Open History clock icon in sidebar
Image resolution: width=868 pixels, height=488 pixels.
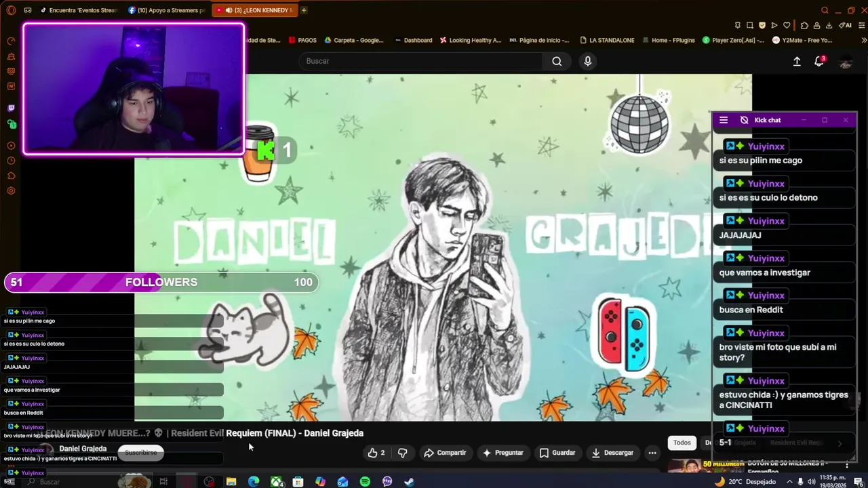tap(11, 161)
